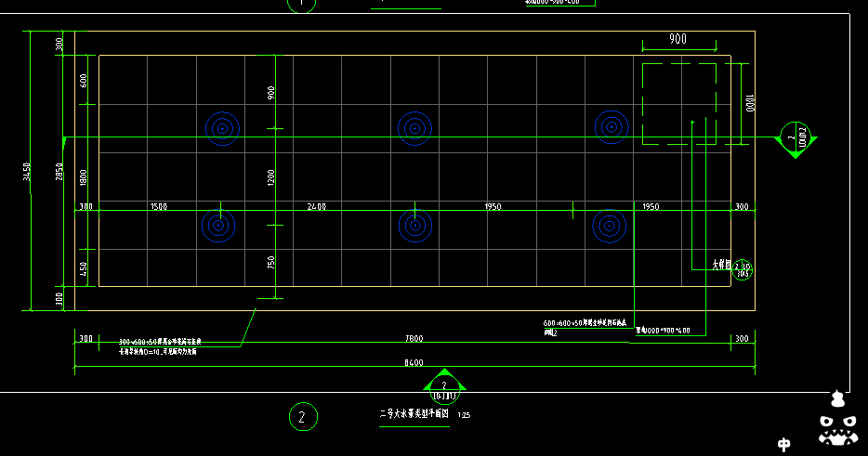This screenshot has width=868, height=456.
Task: Select the 2850 vertical dimension
Action: (59, 171)
